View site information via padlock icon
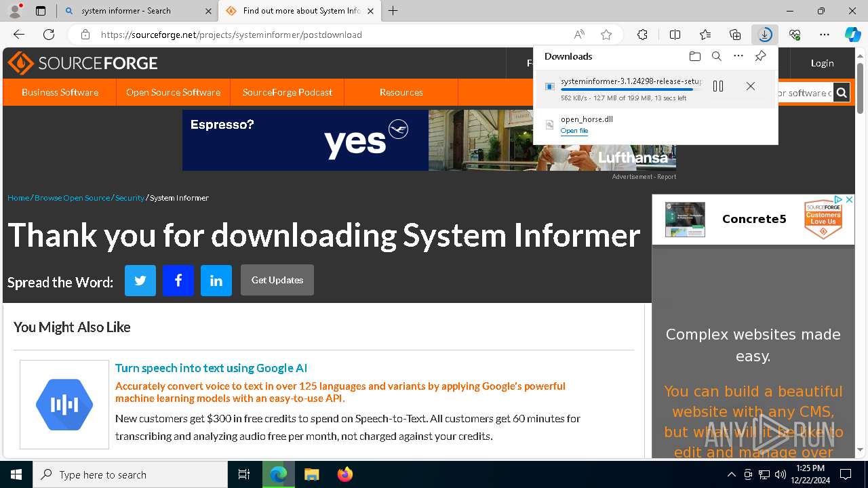 pyautogui.click(x=85, y=35)
